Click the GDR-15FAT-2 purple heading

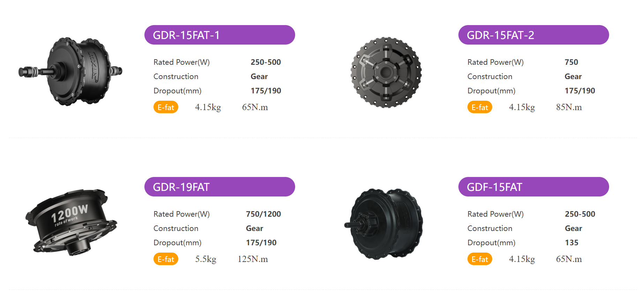click(x=533, y=35)
